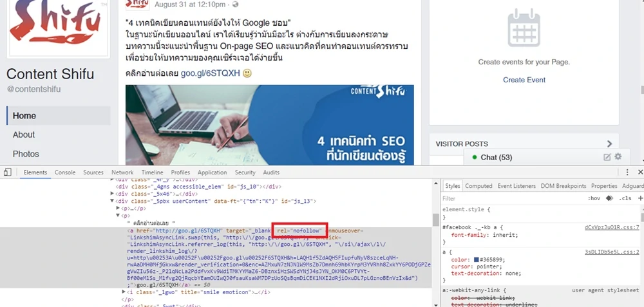Click the Elements panel vertical scrollbar thumb
The image size is (644, 307).
click(436, 220)
